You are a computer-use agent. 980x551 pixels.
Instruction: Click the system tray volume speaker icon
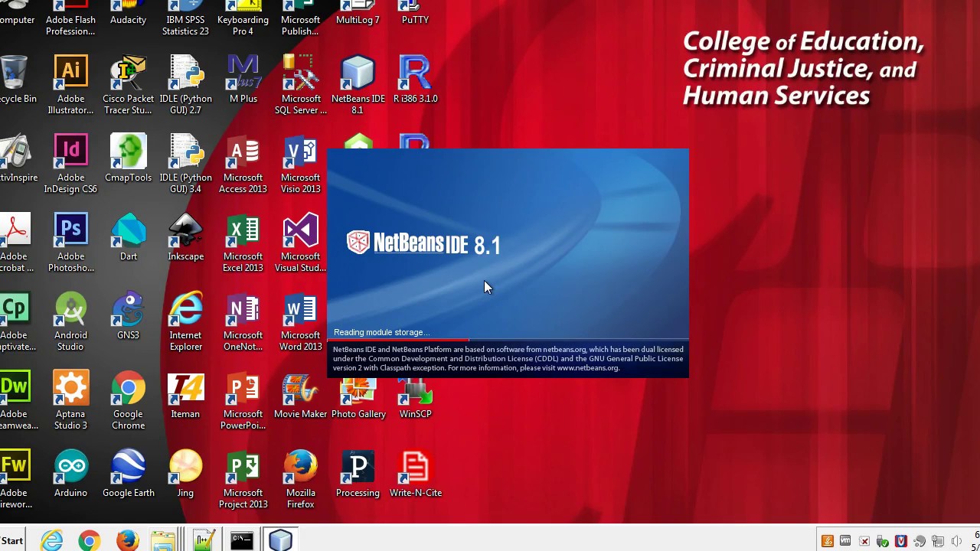956,541
